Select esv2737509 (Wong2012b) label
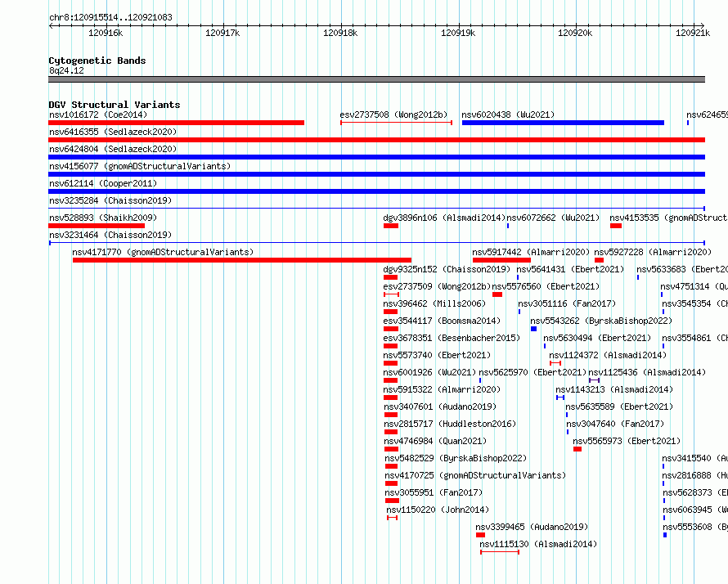 tap(437, 286)
